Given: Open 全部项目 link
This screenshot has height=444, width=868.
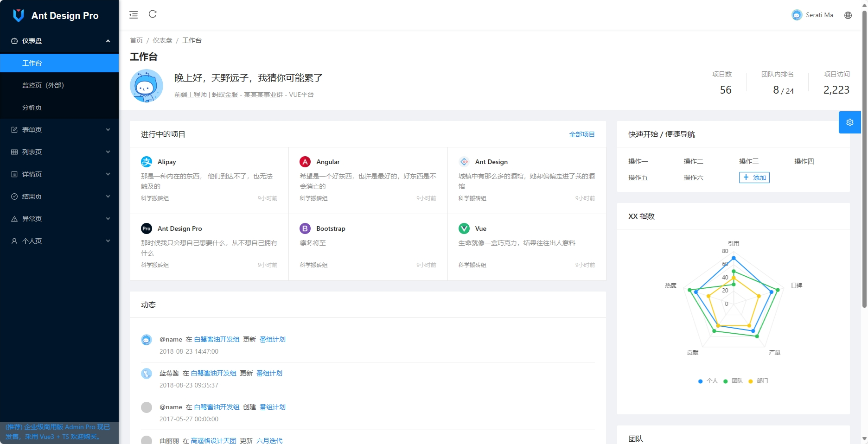Looking at the screenshot, I should pos(582,134).
